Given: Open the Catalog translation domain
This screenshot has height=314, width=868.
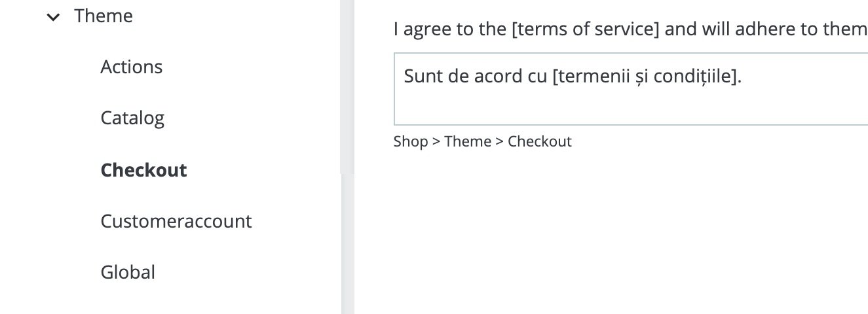Looking at the screenshot, I should pyautogui.click(x=132, y=118).
